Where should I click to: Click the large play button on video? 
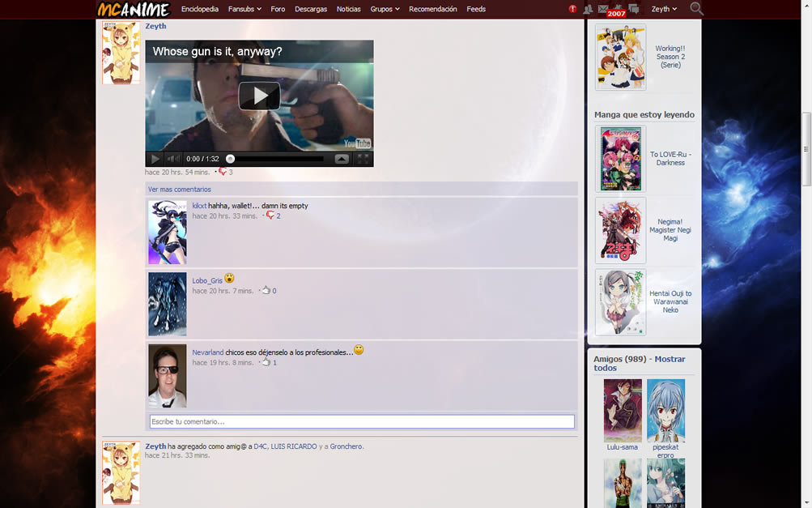pyautogui.click(x=259, y=96)
